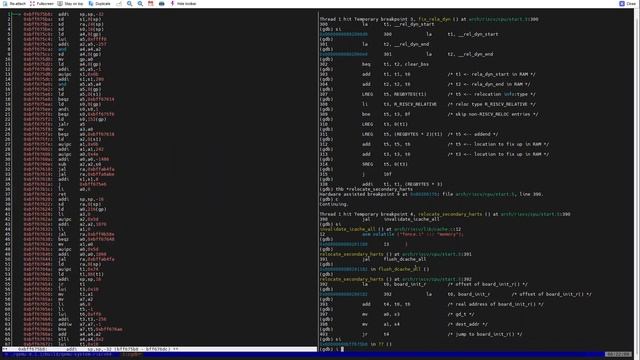Zoom in using the first magnifier icon

129,3
